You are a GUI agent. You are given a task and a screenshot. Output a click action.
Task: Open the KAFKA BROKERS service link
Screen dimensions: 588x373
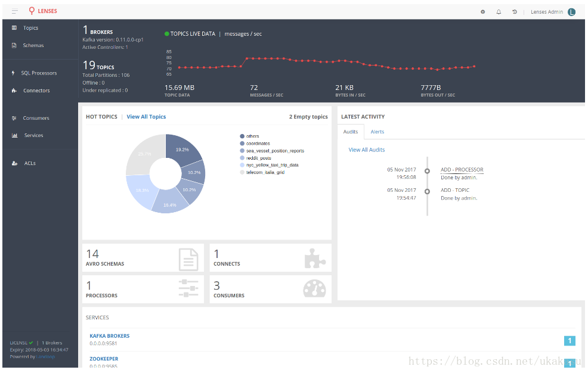pos(110,336)
